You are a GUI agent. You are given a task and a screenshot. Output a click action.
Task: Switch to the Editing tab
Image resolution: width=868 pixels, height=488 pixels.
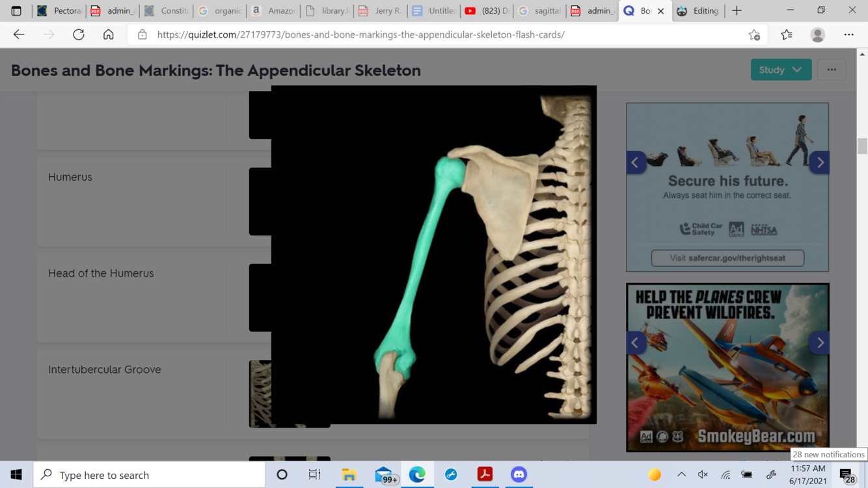[698, 10]
